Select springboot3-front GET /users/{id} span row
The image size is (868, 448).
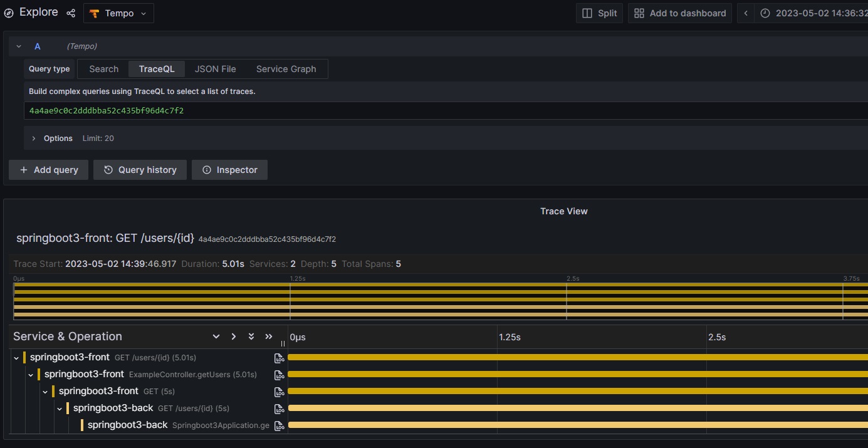pos(113,358)
